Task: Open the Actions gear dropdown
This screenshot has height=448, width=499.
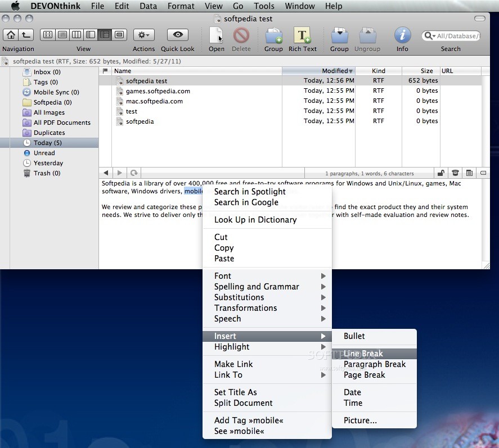Action: pos(144,35)
